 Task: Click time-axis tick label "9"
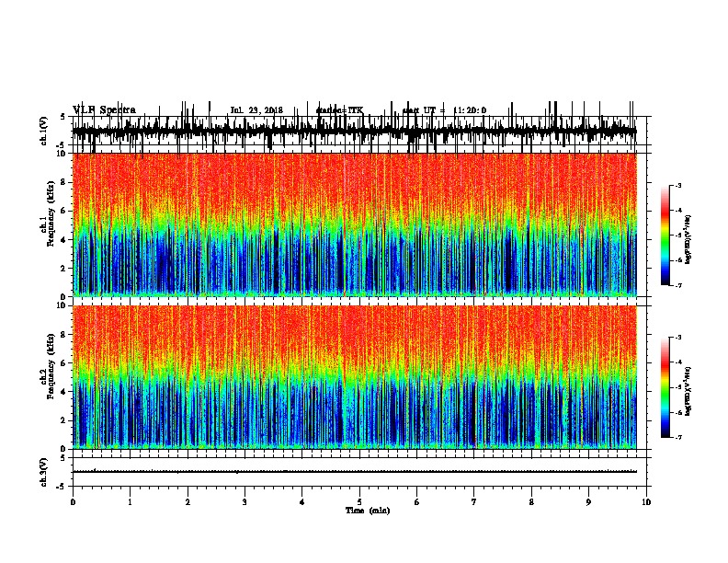(588, 502)
